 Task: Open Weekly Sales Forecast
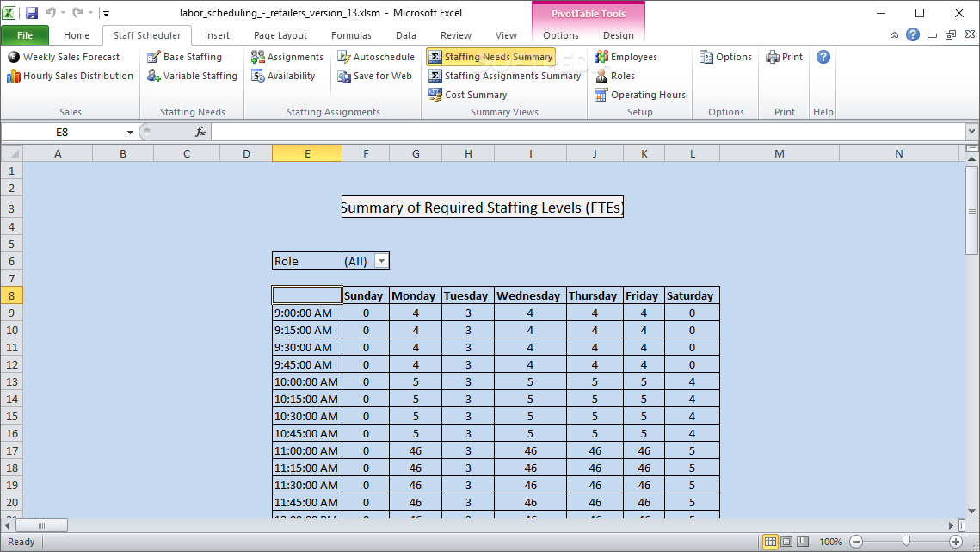pos(64,57)
